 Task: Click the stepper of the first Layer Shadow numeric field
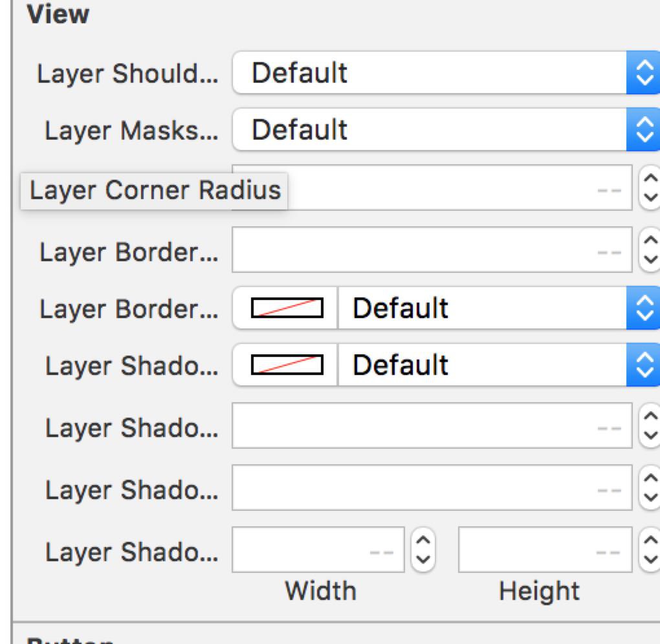(650, 425)
